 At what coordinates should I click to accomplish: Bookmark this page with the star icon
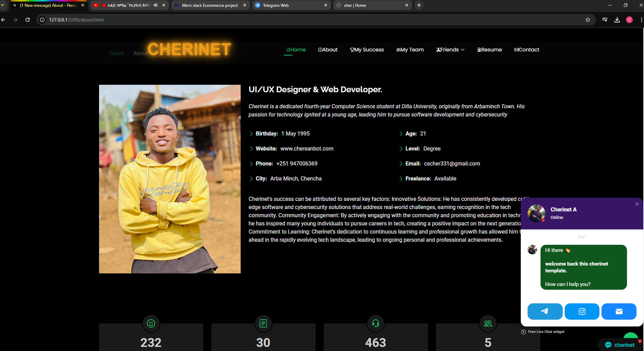click(587, 20)
